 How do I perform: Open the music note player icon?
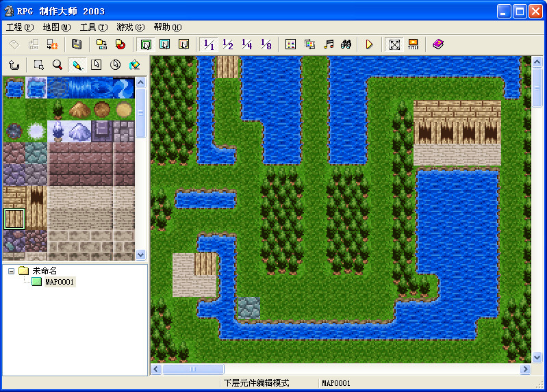pyautogui.click(x=329, y=44)
